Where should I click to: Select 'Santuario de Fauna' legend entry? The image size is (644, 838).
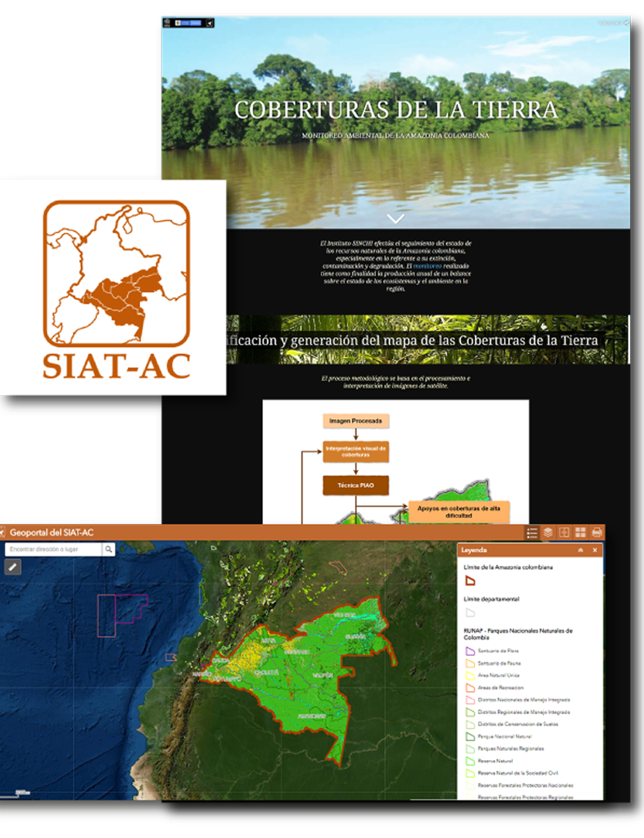tap(493, 663)
